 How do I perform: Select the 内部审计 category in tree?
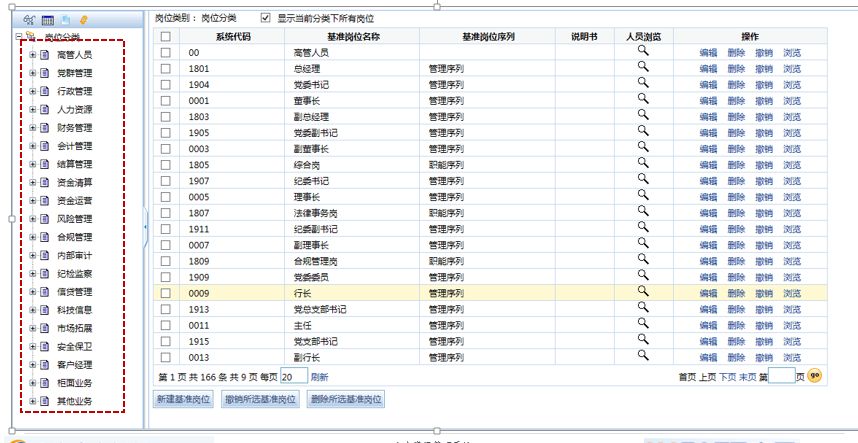click(x=74, y=255)
